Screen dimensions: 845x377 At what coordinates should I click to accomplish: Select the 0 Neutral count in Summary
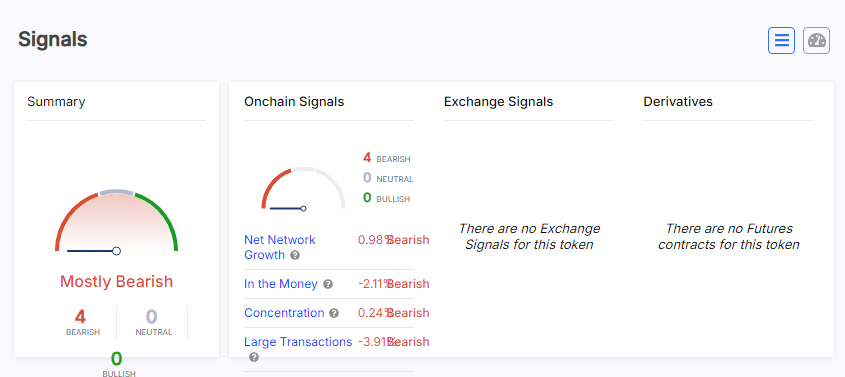point(154,322)
